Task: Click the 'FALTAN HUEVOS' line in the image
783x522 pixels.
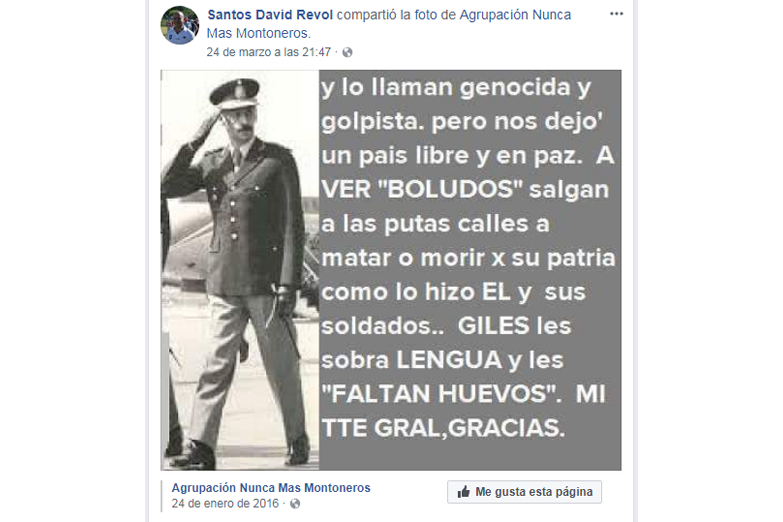Action: [441, 394]
